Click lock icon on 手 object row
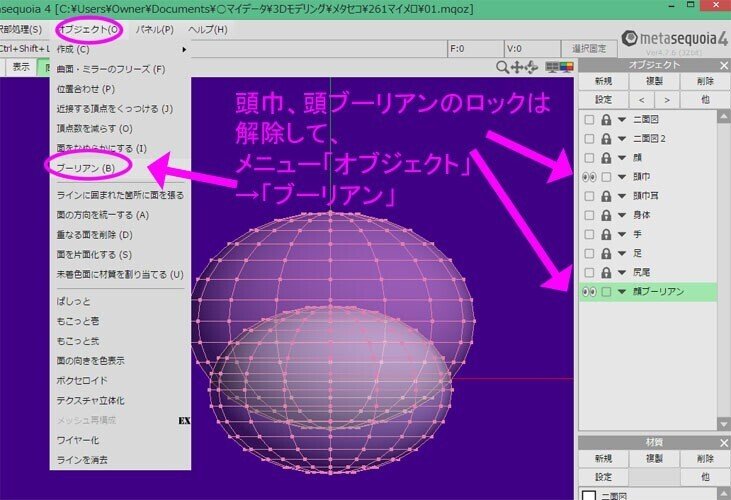This screenshot has height=500, width=731. (x=606, y=234)
